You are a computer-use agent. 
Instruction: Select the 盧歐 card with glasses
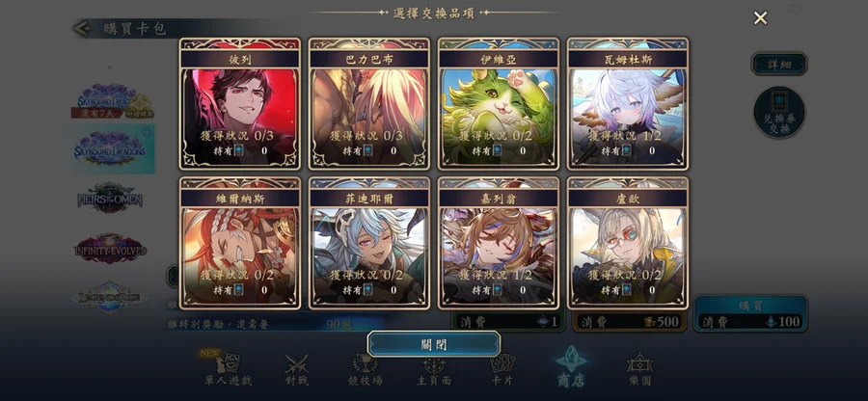pyautogui.click(x=628, y=243)
